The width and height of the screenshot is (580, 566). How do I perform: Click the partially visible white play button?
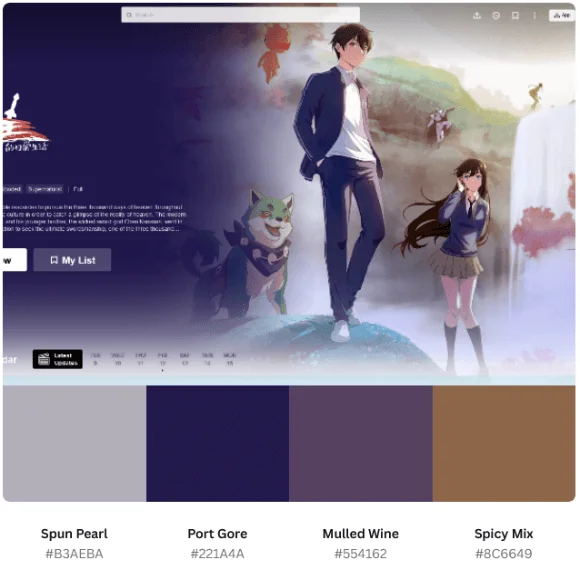(x=14, y=260)
